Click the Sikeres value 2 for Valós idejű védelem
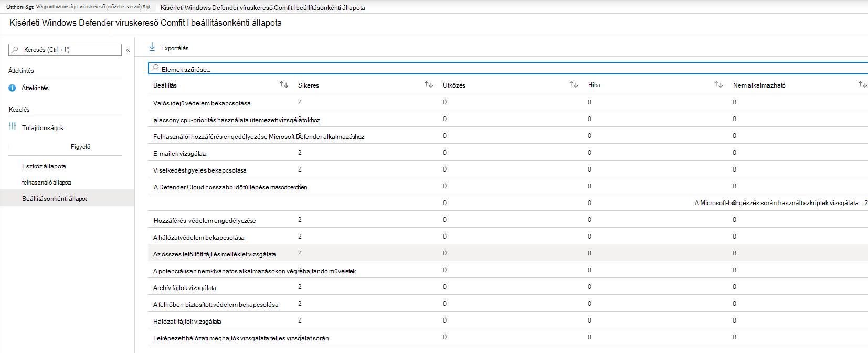 300,102
